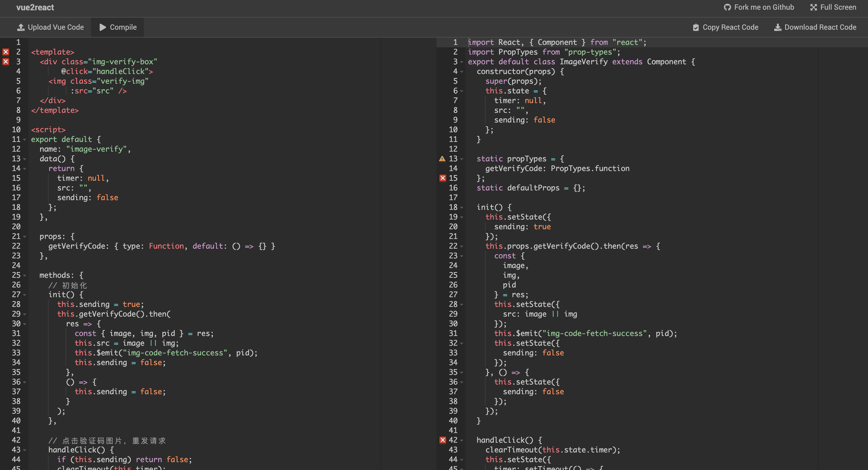
Task: Click the error marker on React line 42
Action: pyautogui.click(x=443, y=440)
